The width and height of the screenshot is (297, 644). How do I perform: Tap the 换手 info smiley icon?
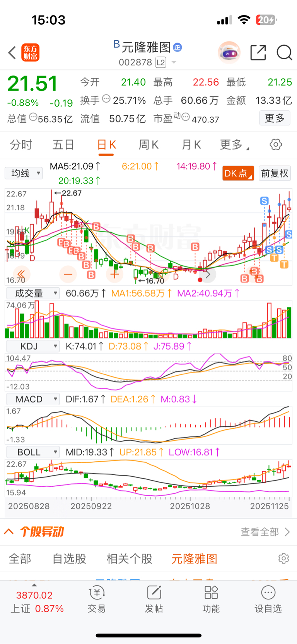pyautogui.click(x=106, y=99)
